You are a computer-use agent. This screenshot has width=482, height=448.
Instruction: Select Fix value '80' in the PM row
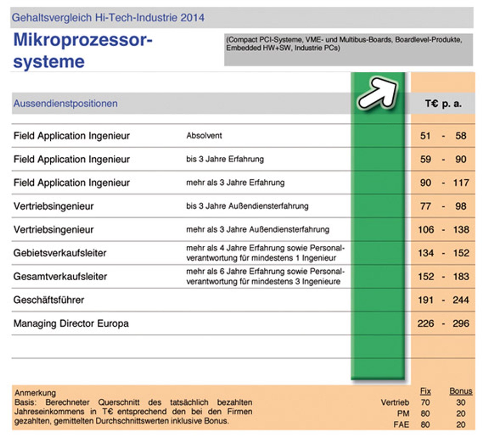click(x=426, y=413)
